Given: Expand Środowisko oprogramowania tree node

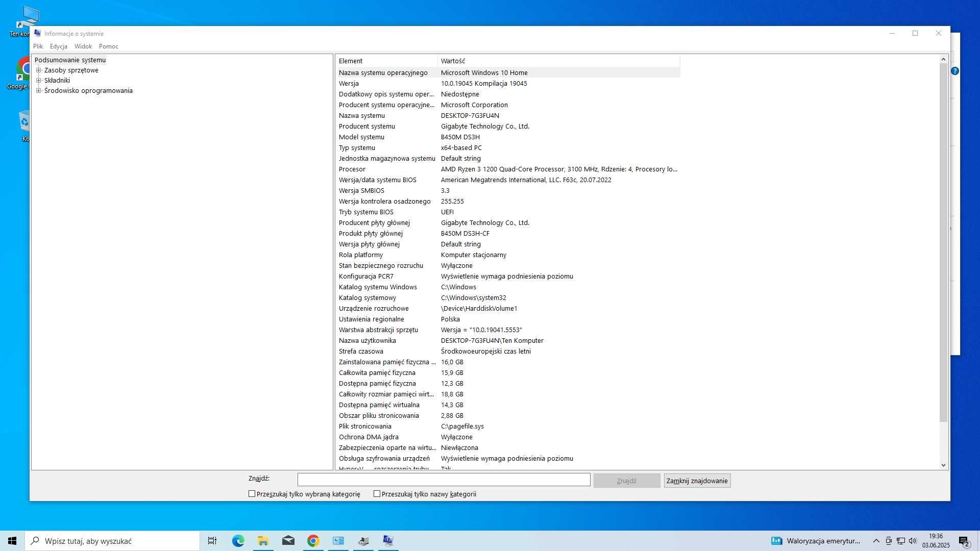Looking at the screenshot, I should tap(38, 91).
